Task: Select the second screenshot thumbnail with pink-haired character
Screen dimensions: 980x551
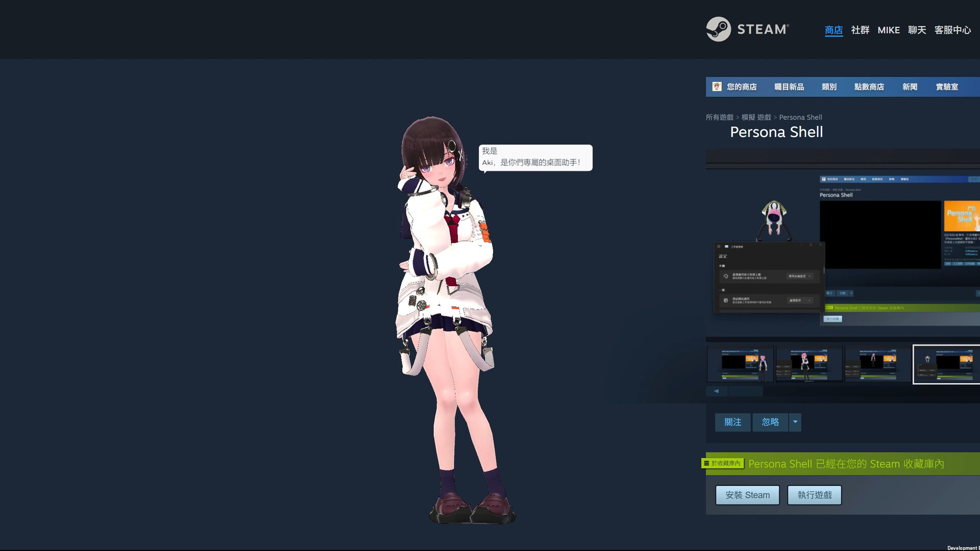Action: 809,364
